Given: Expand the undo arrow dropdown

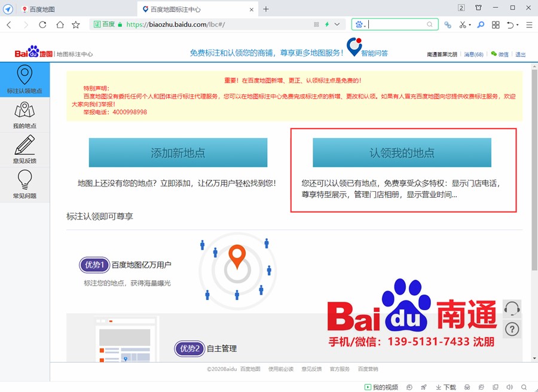Looking at the screenshot, I should [518, 24].
